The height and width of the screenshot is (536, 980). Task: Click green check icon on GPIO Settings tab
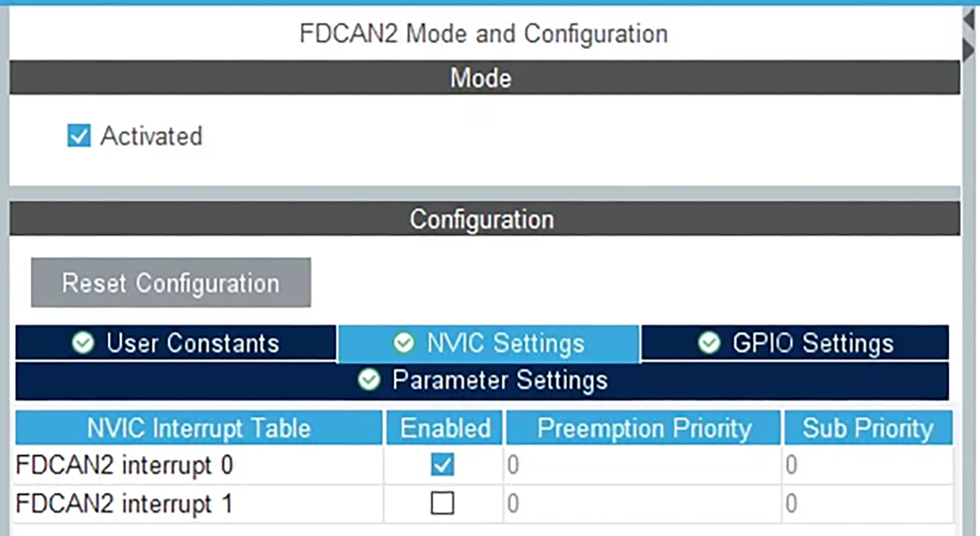click(x=709, y=343)
